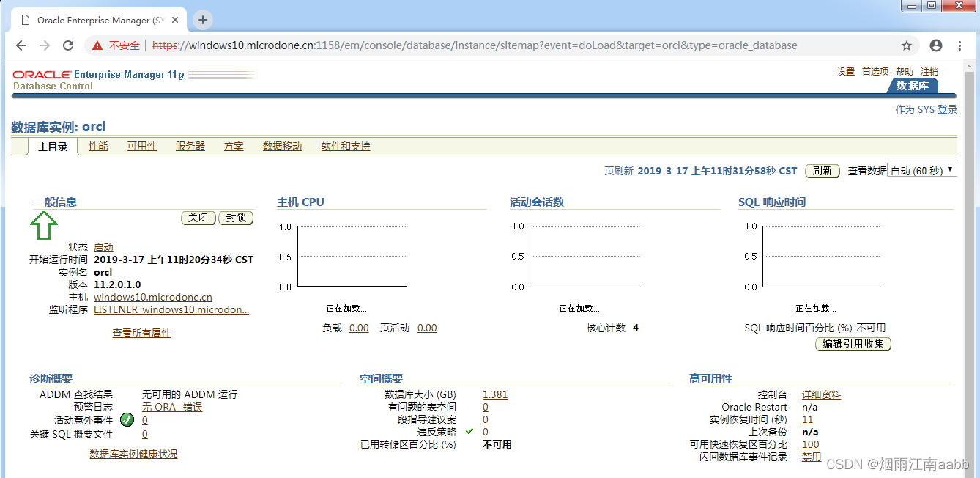
Task: Click the 封锁 button
Action: [236, 218]
